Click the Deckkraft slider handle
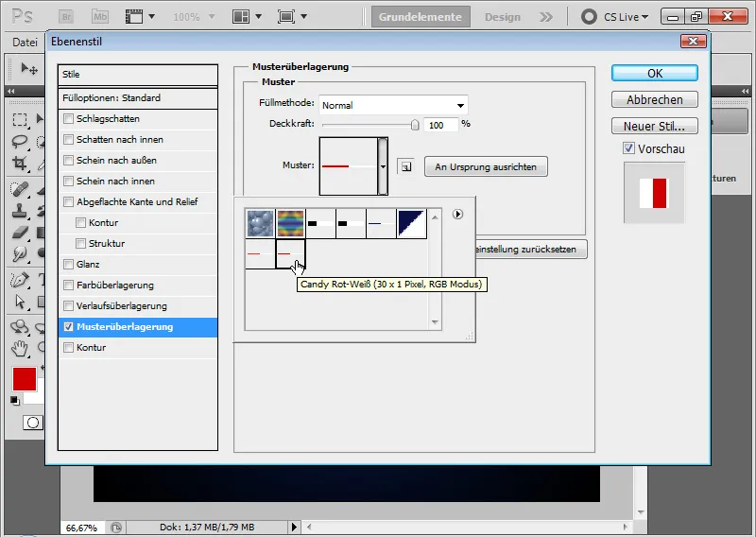 (415, 125)
